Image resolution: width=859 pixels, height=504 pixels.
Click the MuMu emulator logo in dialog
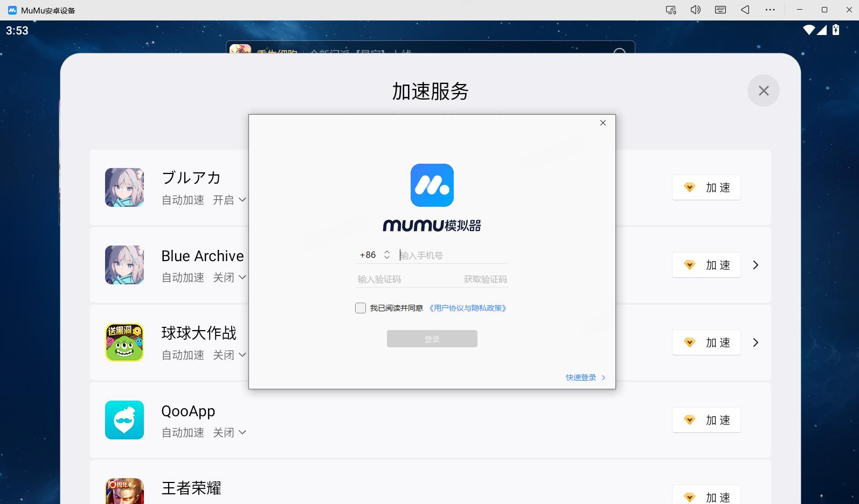432,185
